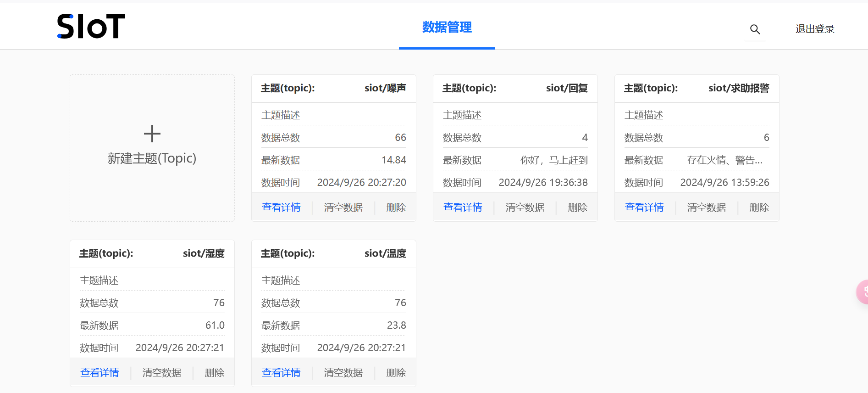Viewport: 868px width, 393px height.
Task: Click 最新数据 label in siot/回复 card
Action: pos(462,160)
